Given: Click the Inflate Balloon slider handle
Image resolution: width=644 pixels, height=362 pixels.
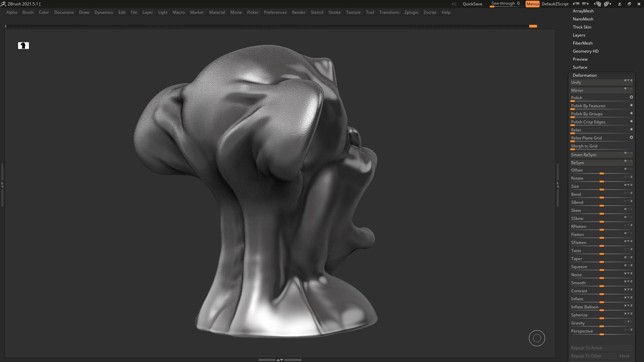Looking at the screenshot, I should (x=602, y=310).
